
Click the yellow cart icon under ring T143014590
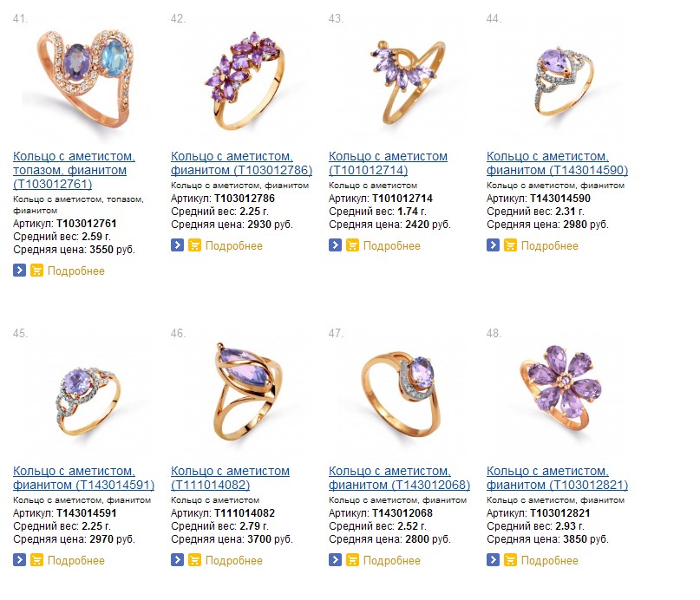click(x=510, y=245)
